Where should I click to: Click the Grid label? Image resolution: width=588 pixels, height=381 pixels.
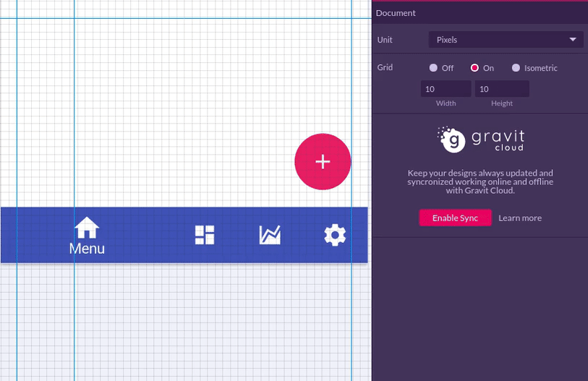pos(385,67)
